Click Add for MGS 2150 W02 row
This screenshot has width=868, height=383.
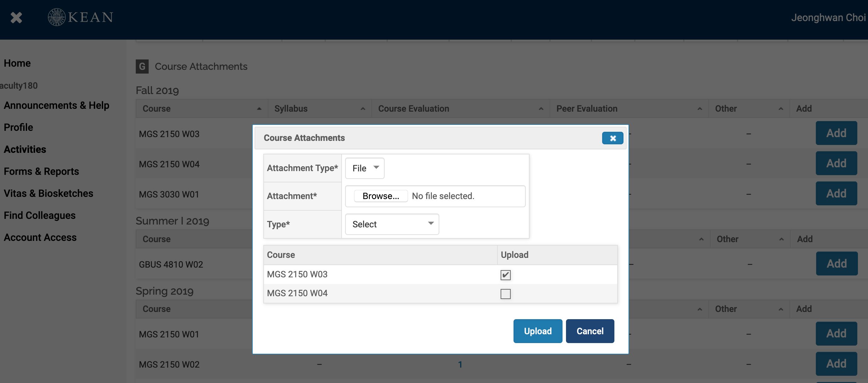tap(836, 364)
